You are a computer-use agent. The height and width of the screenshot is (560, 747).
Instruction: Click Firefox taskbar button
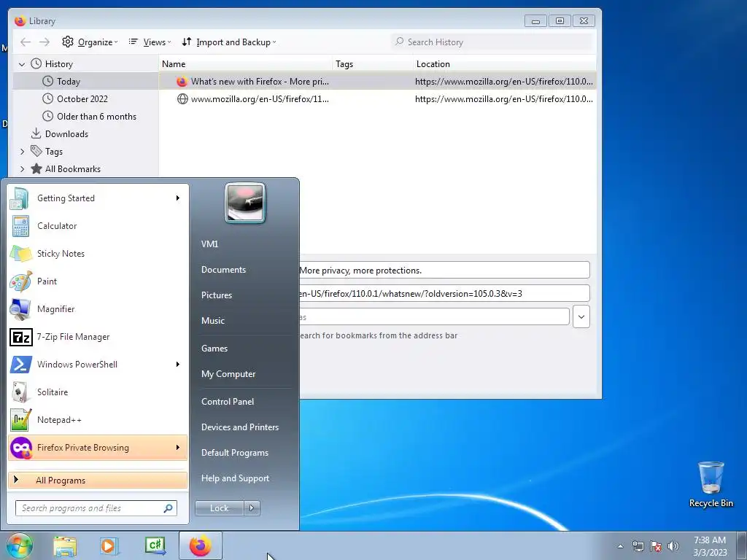pos(201,545)
